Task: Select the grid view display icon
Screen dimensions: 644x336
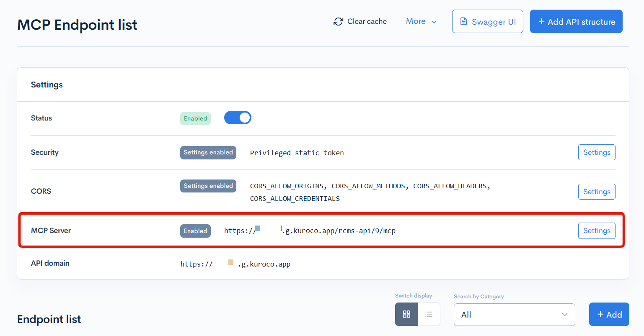Action: click(x=406, y=314)
